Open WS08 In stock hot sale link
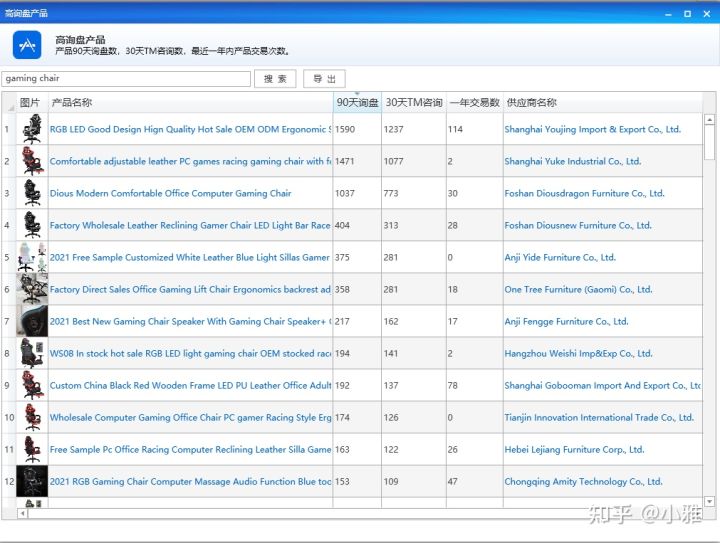The image size is (720, 543). click(190, 353)
